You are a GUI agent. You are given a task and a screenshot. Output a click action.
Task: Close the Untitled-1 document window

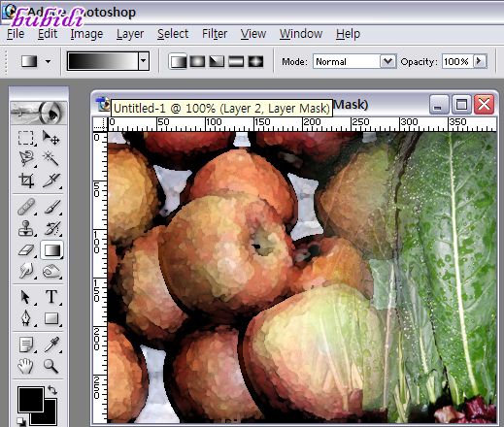coord(484,105)
